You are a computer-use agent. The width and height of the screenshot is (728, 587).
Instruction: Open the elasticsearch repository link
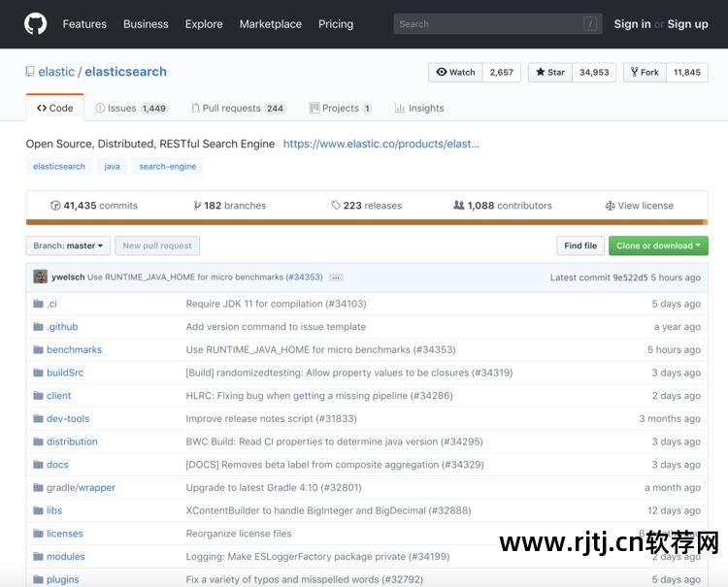125,72
